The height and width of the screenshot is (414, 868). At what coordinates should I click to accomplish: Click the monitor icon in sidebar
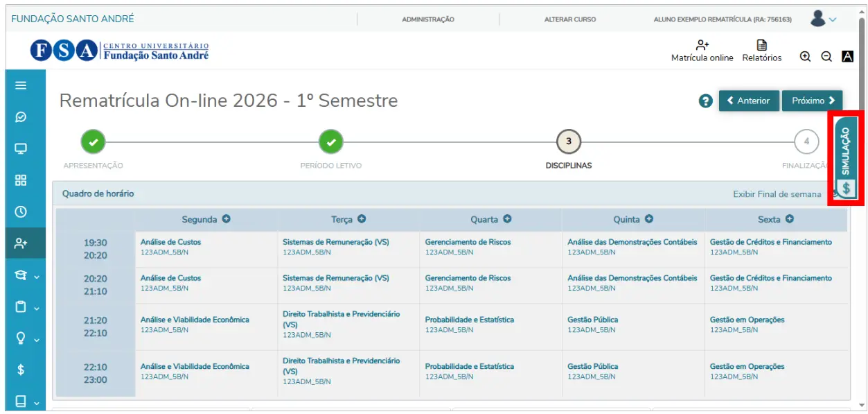click(21, 148)
